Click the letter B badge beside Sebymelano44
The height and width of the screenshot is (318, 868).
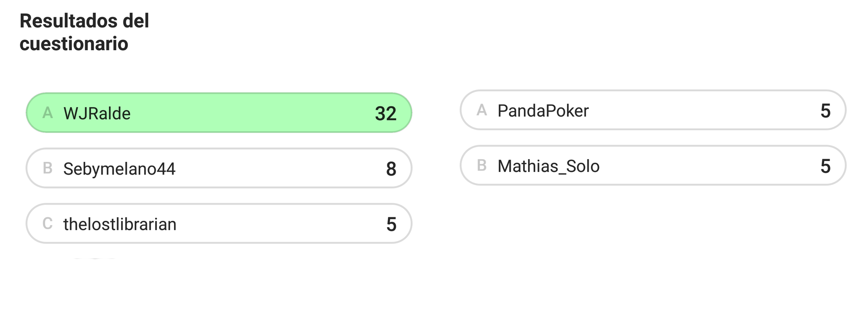click(x=47, y=168)
